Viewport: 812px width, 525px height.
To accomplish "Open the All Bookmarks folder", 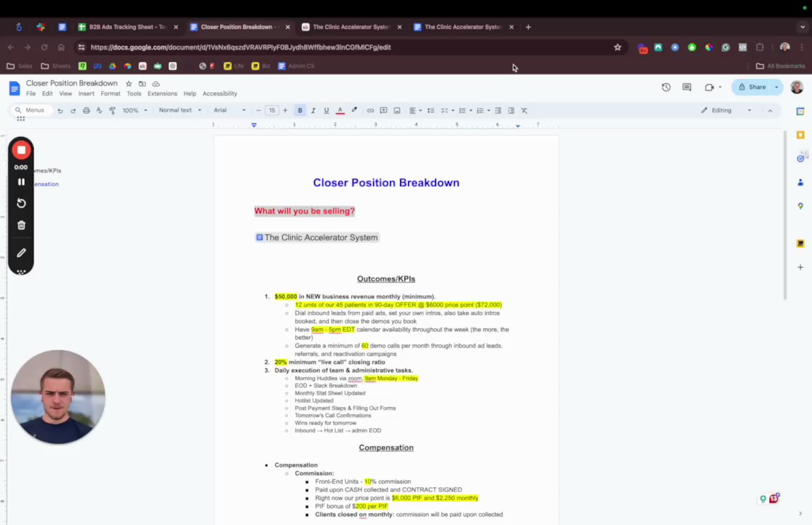I will coord(781,66).
